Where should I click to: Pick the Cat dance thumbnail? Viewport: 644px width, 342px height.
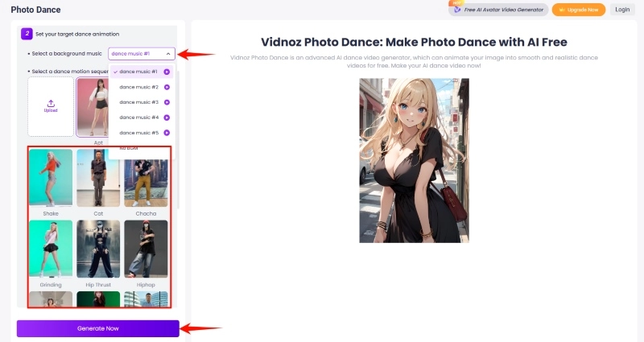98,178
